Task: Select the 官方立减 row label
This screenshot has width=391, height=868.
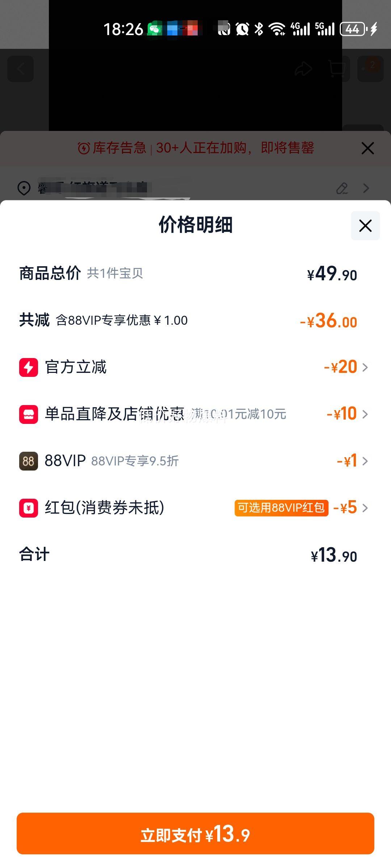Action: (x=76, y=367)
